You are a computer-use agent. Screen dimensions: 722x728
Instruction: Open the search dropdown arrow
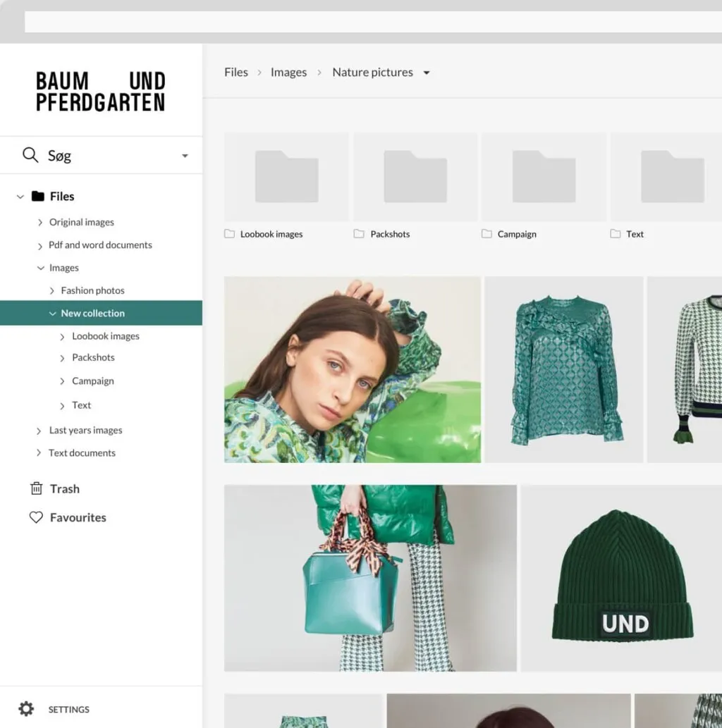pos(185,156)
